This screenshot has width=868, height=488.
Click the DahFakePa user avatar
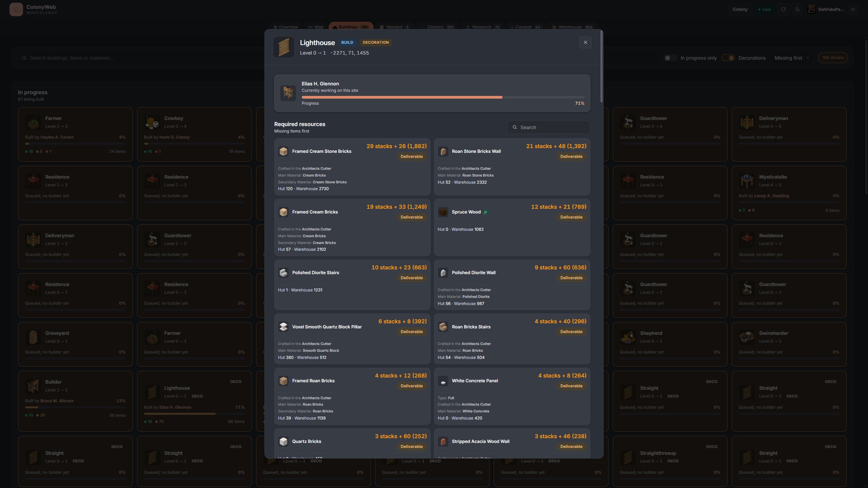click(811, 9)
